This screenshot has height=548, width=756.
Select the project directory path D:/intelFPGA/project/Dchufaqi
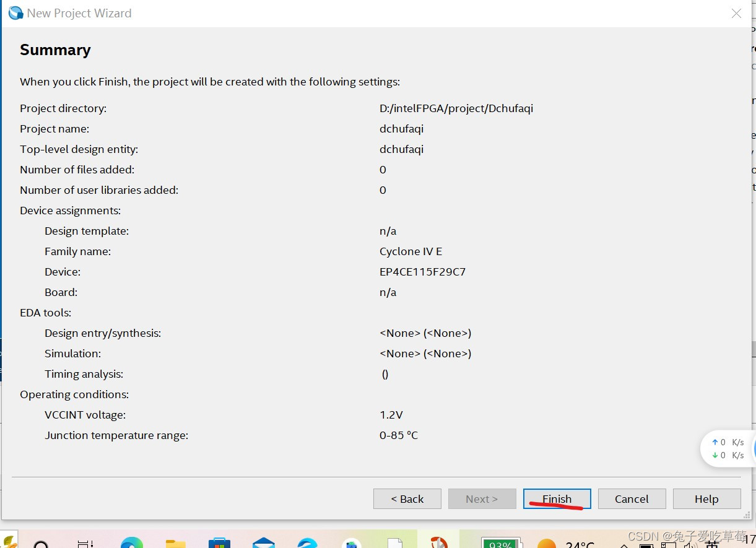(x=456, y=108)
